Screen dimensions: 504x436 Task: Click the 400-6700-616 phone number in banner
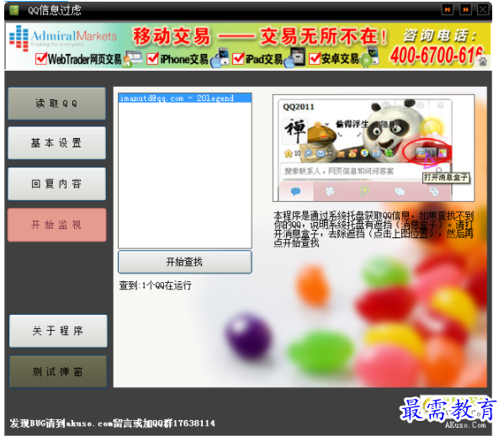(x=437, y=55)
